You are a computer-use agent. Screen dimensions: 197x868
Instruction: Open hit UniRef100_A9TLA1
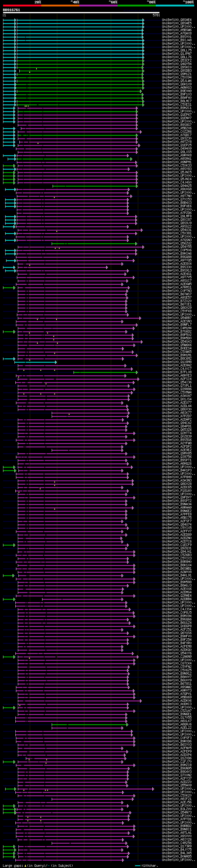(177, 833)
